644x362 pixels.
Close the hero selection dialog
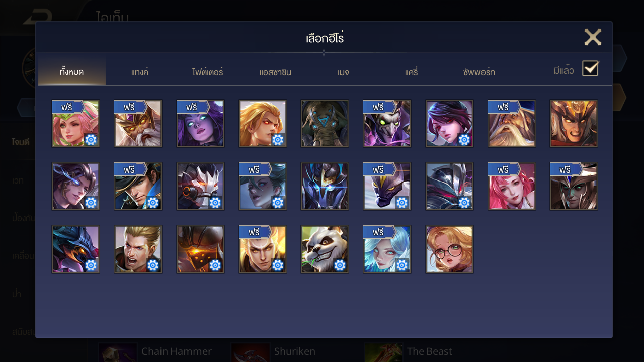(593, 37)
